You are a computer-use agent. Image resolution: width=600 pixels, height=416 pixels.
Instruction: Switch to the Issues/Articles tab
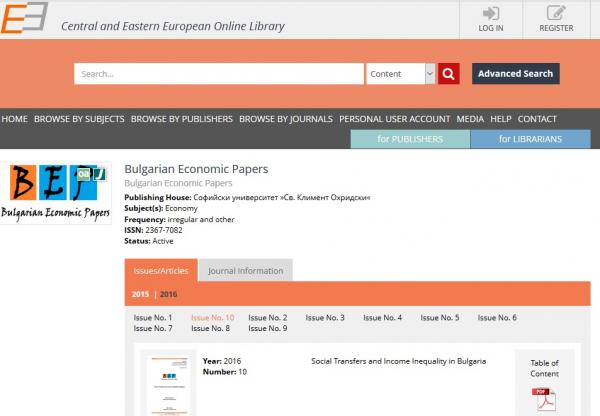point(161,271)
